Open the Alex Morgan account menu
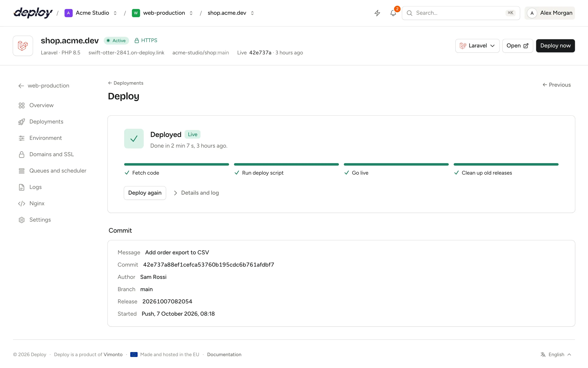The image size is (588, 368). [x=550, y=13]
